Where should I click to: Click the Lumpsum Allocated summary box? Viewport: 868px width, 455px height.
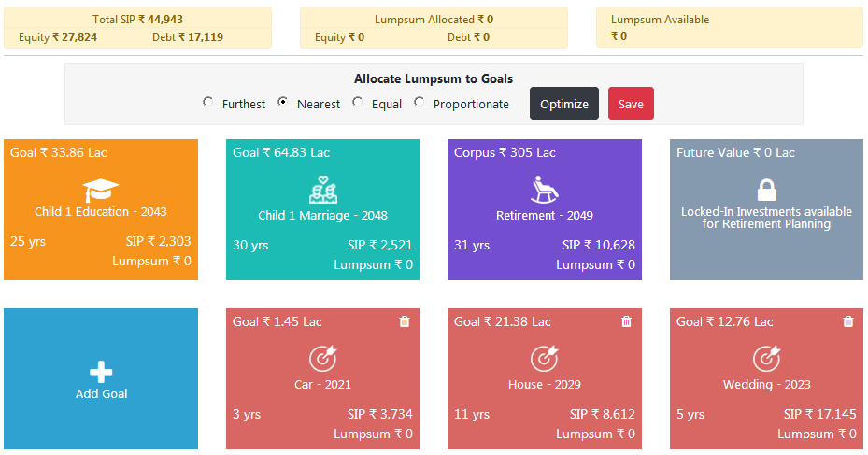click(434, 28)
